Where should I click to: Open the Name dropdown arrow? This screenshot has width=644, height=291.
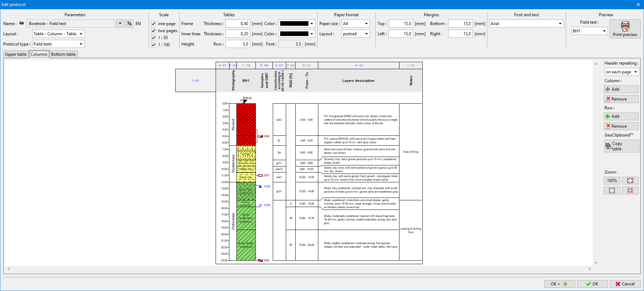[120, 24]
